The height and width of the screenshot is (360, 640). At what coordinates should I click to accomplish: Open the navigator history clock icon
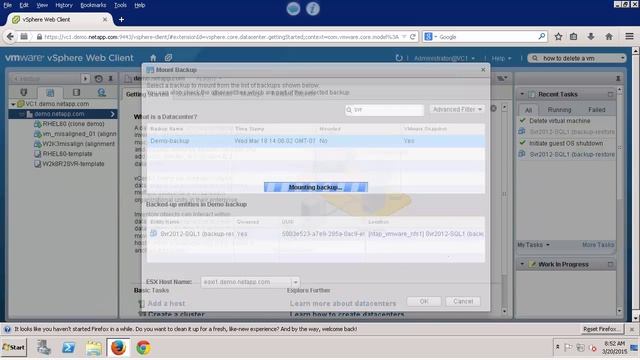point(98,78)
